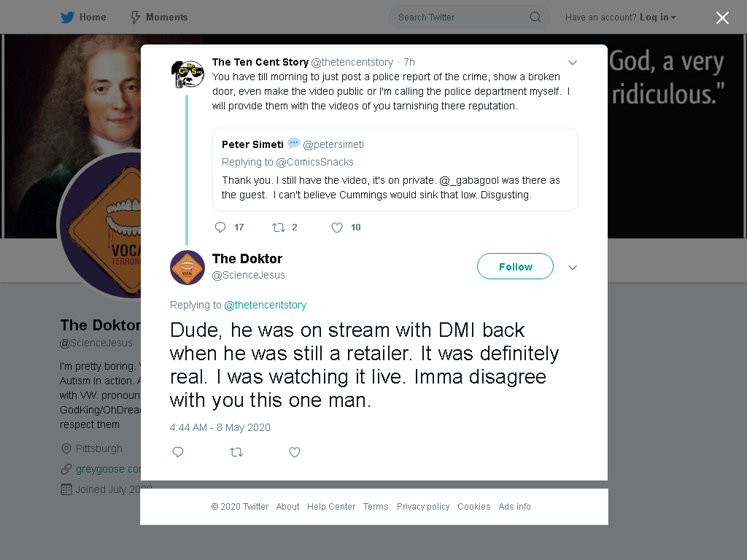
Task: Retweet The Doktor's tweet
Action: tap(236, 452)
